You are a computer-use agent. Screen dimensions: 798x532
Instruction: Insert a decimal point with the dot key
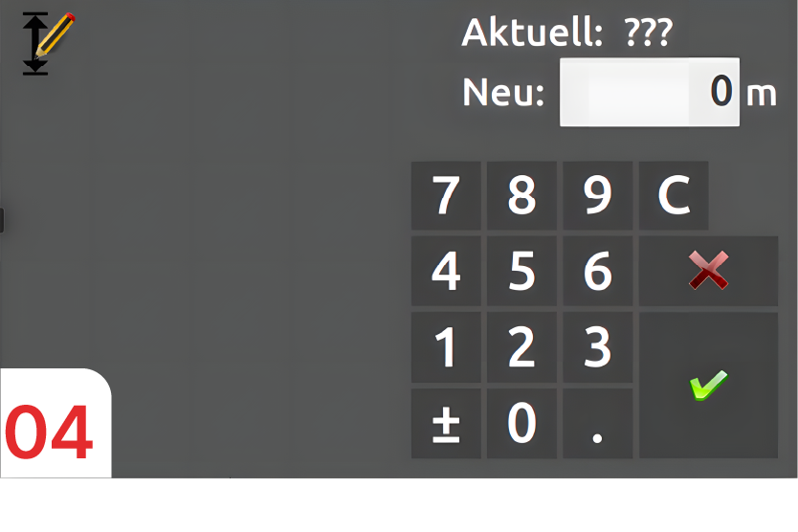pos(597,424)
